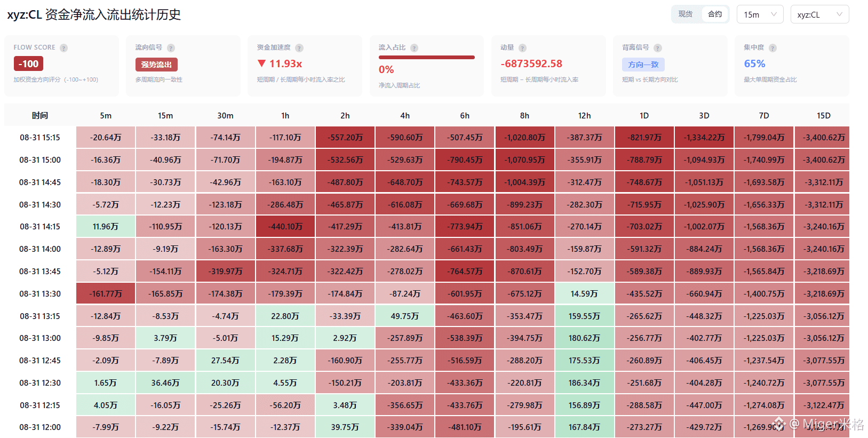Screen dimensions: 868x438
Task: Click the 强势流出 signal badge
Action: coord(156,65)
